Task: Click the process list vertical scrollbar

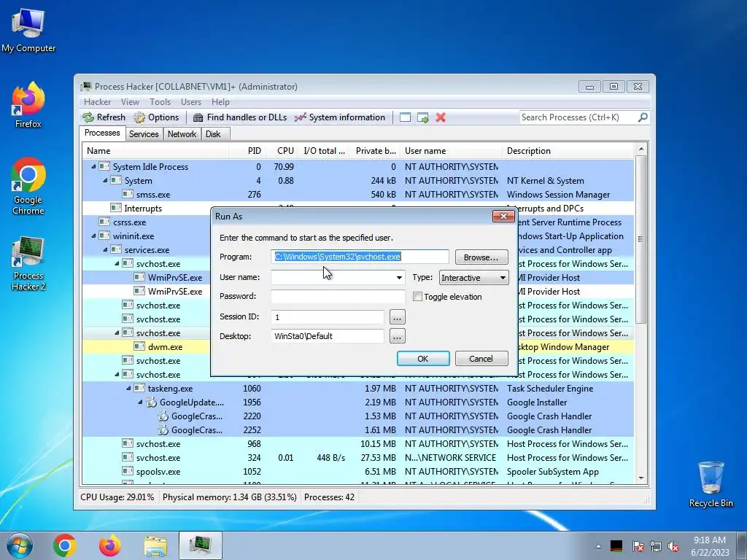Action: point(640,239)
